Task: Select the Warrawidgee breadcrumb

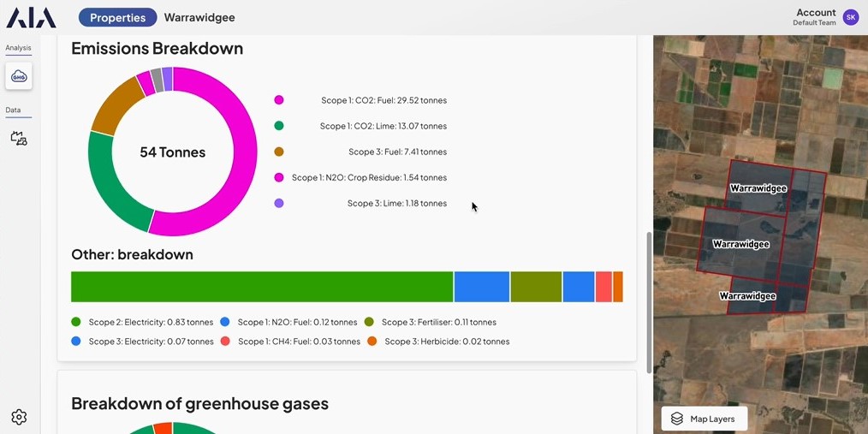Action: [x=199, y=18]
